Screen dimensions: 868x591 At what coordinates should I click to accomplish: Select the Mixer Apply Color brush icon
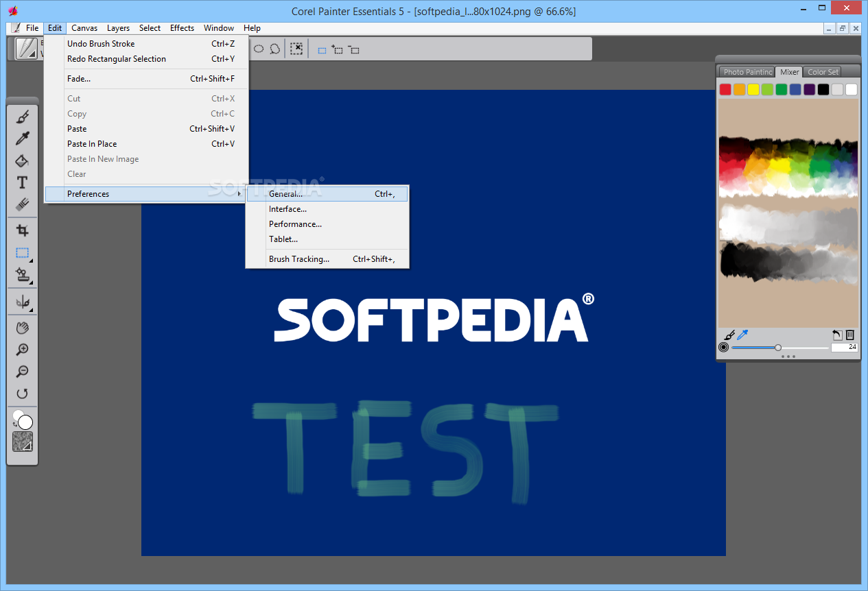pos(729,335)
